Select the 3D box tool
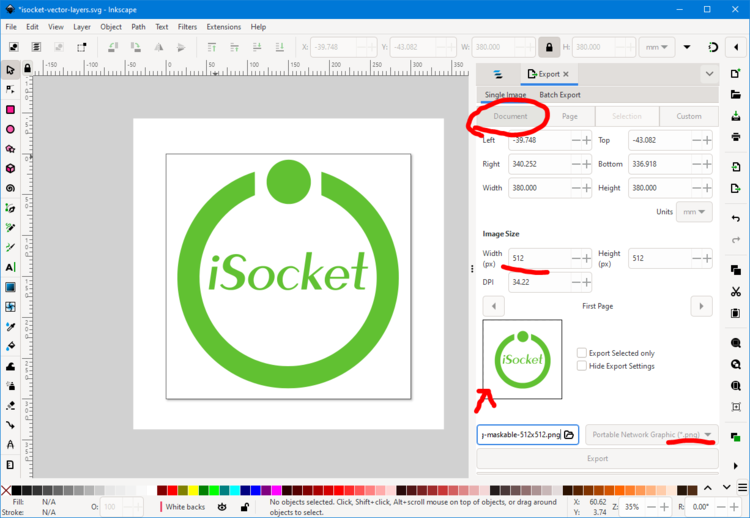The image size is (750, 518). (10, 168)
